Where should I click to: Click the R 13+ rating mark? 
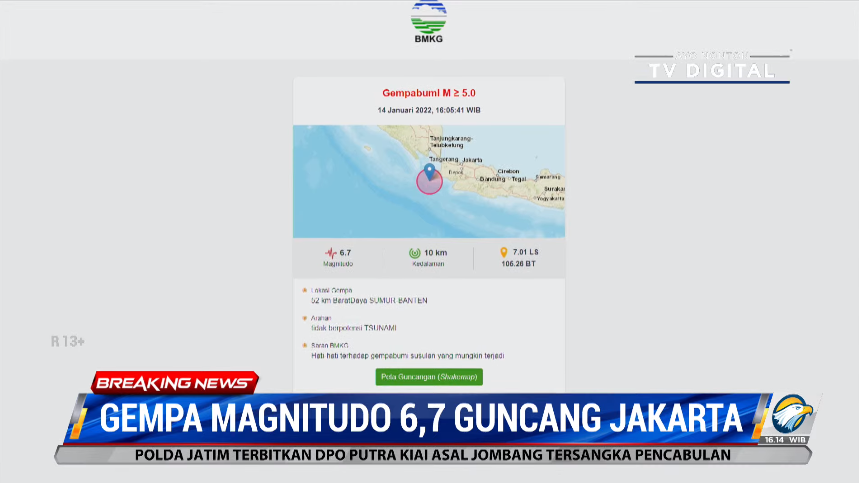coord(68,342)
